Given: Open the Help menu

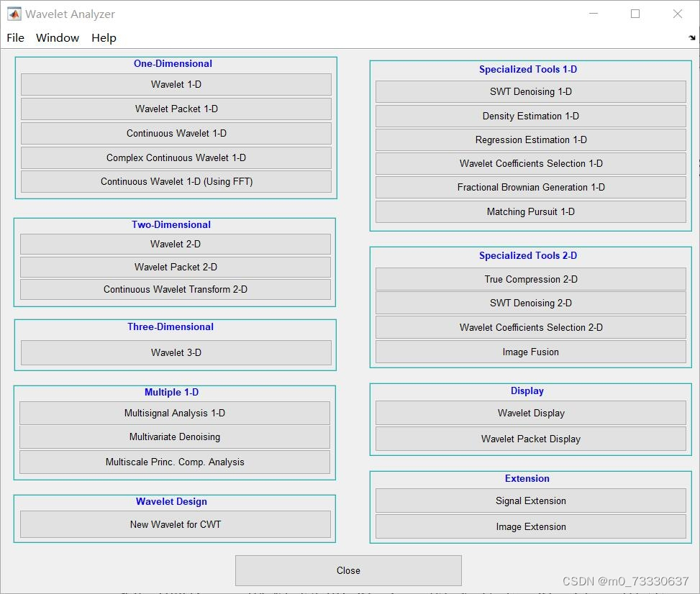Looking at the screenshot, I should (x=104, y=38).
